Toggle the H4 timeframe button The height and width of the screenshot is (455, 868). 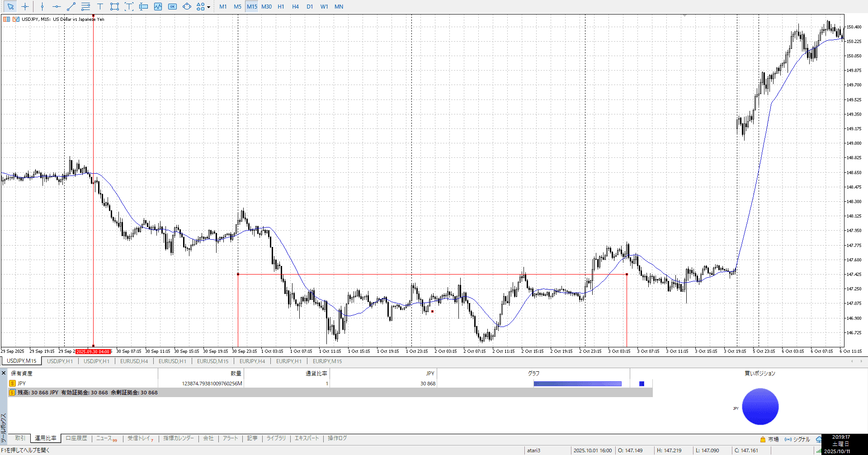point(295,6)
